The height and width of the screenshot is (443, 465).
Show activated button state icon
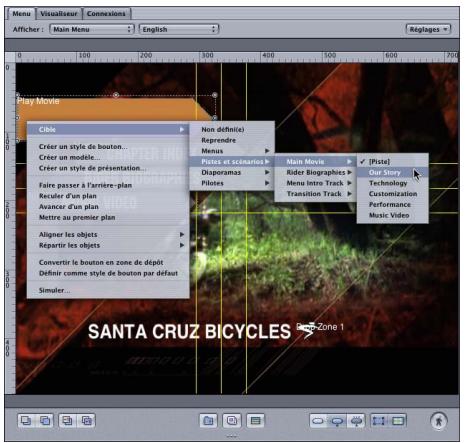[x=356, y=421]
